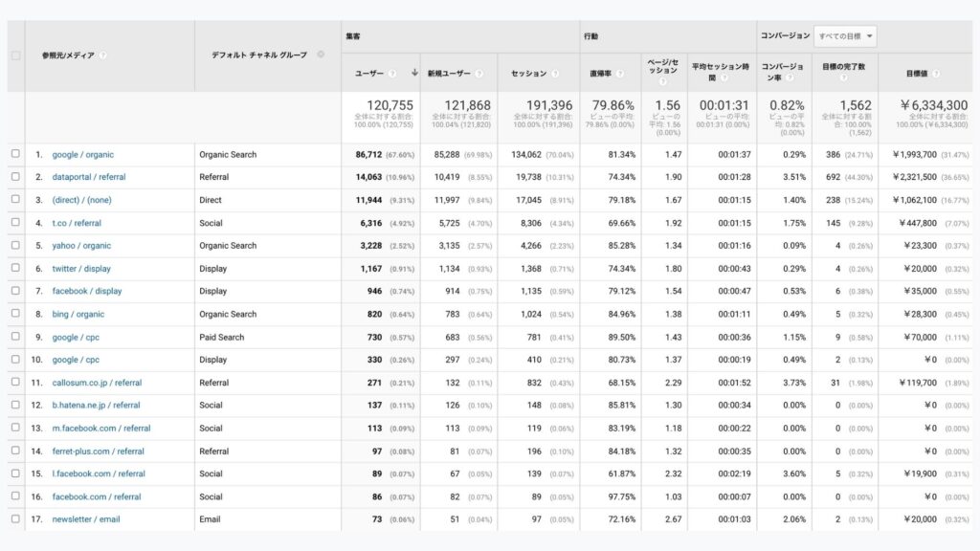Image resolution: width=980 pixels, height=551 pixels.
Task: Click help icon next to ユーザー column
Action: click(392, 74)
